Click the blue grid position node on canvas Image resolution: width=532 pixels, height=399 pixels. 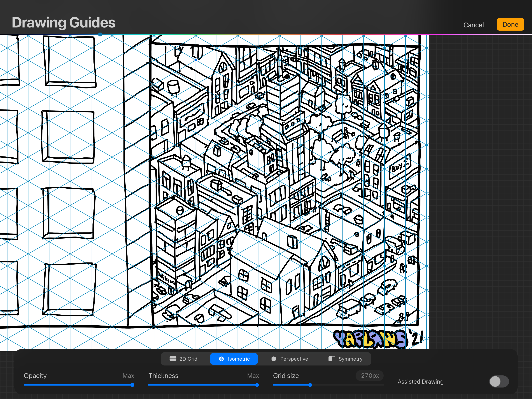[196, 60]
